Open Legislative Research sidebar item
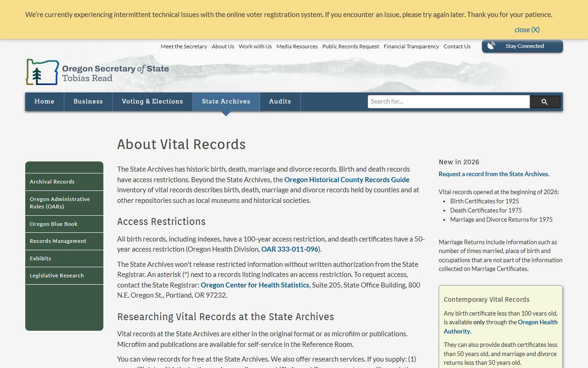588x368 pixels. (x=64, y=276)
